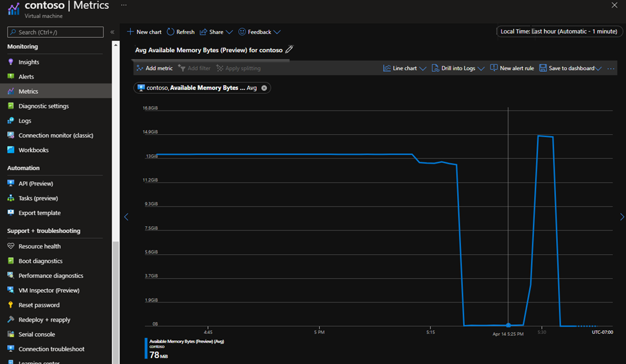
Task: Select Export template menu item
Action: [x=40, y=212]
